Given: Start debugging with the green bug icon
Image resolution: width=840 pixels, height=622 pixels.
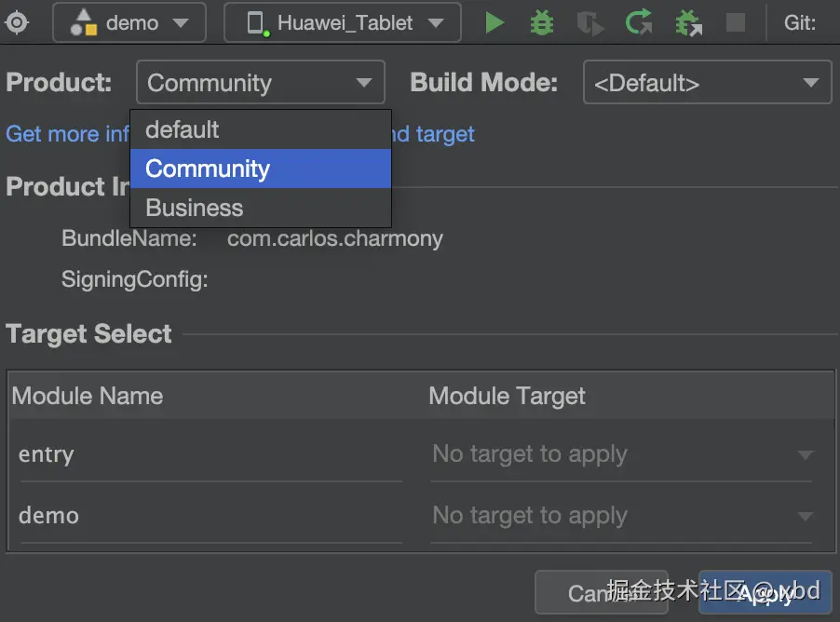Looking at the screenshot, I should (541, 22).
